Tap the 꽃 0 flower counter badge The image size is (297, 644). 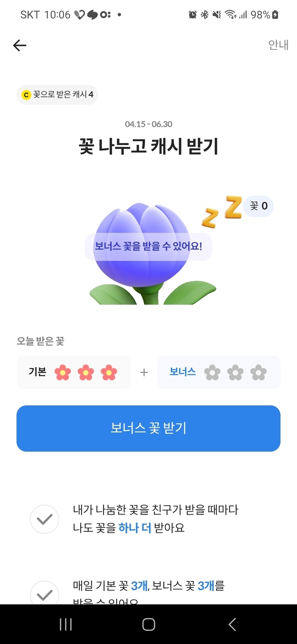click(x=258, y=206)
